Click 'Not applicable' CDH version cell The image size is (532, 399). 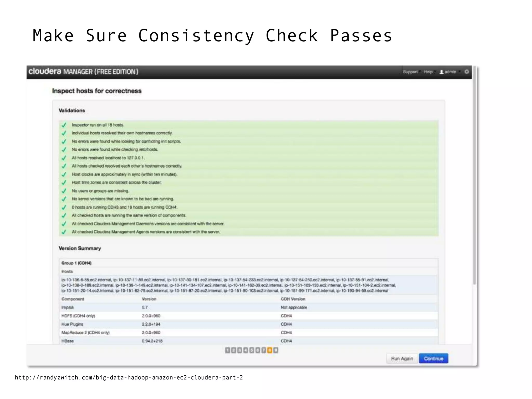[x=294, y=308]
